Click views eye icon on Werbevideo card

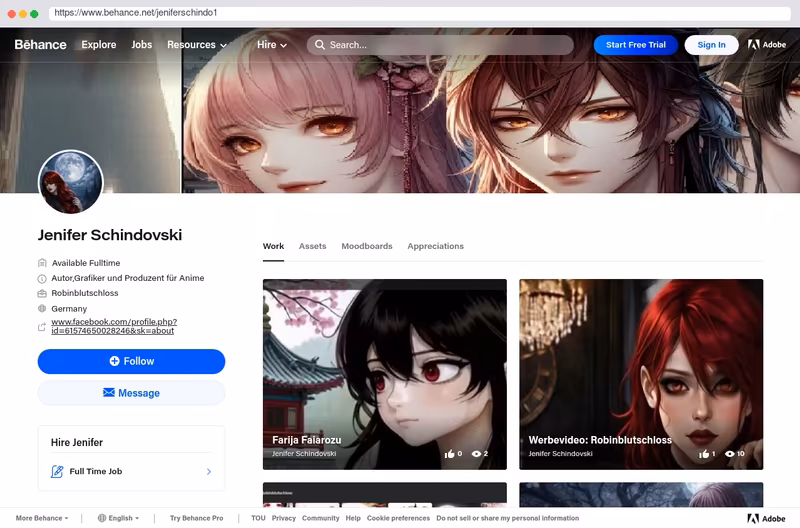[730, 454]
